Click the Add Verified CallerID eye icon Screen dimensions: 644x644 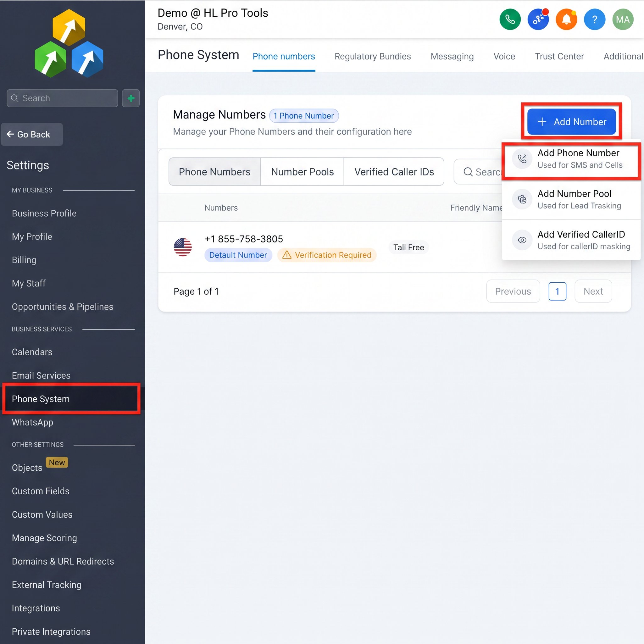pos(522,240)
